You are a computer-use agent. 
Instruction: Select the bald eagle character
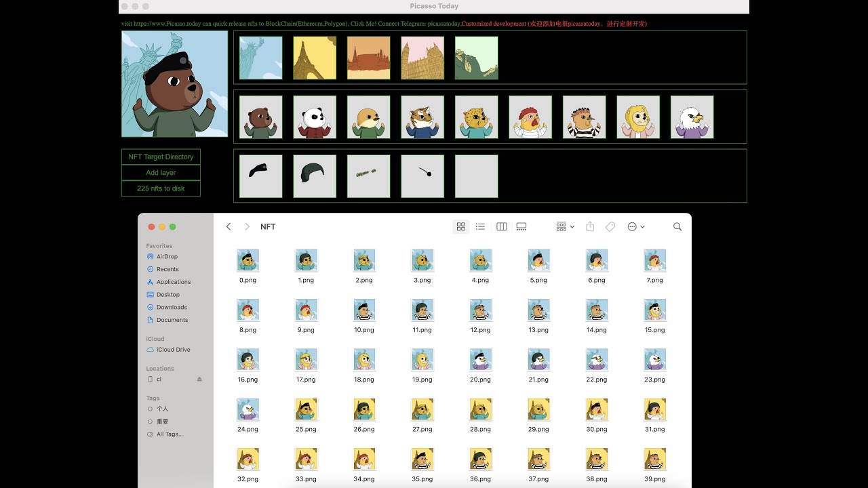[x=692, y=117]
